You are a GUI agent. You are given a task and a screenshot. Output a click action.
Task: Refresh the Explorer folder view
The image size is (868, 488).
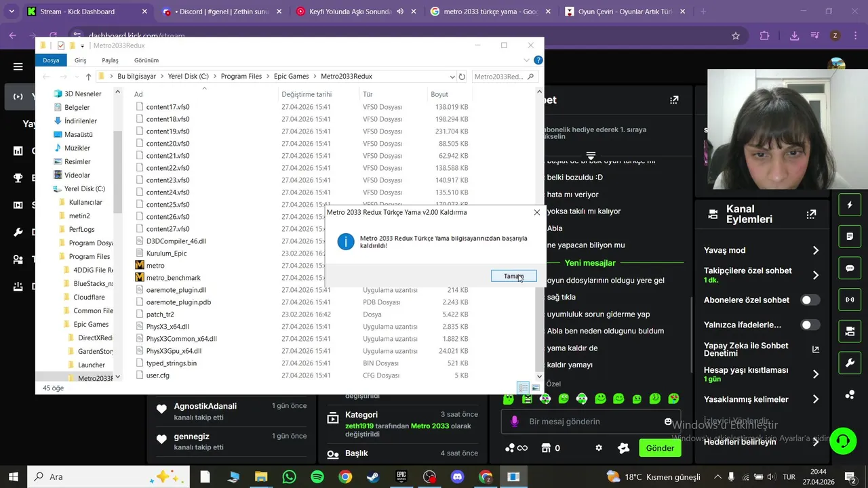[x=462, y=77]
